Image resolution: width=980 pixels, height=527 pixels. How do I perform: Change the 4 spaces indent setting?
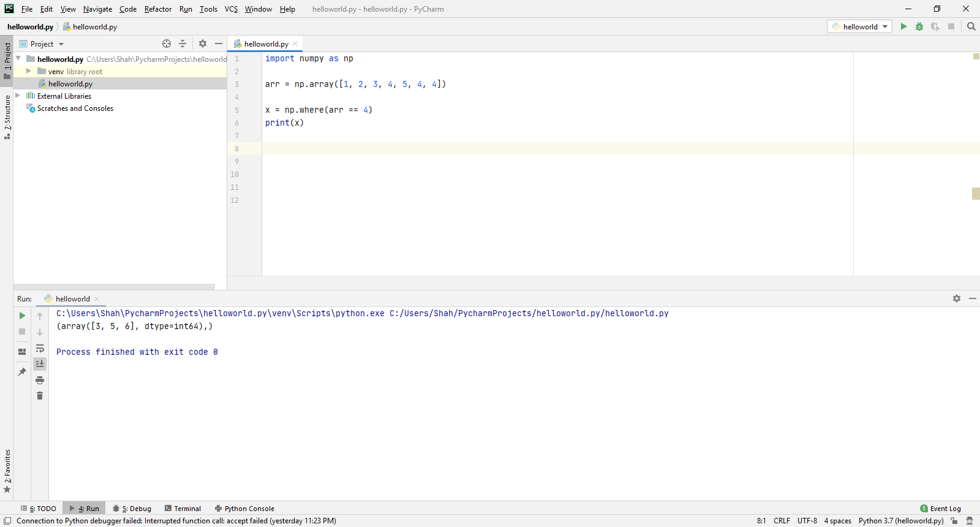[837, 521]
